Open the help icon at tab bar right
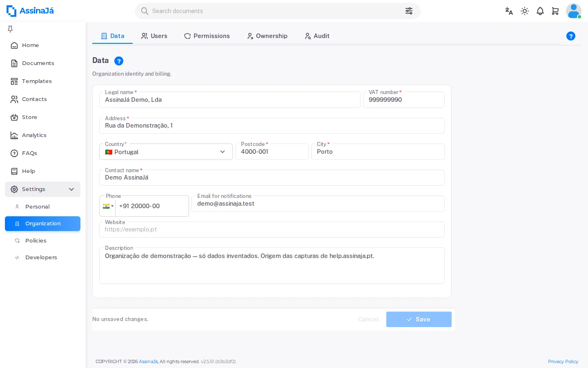Image resolution: width=588 pixels, height=368 pixels. point(571,36)
